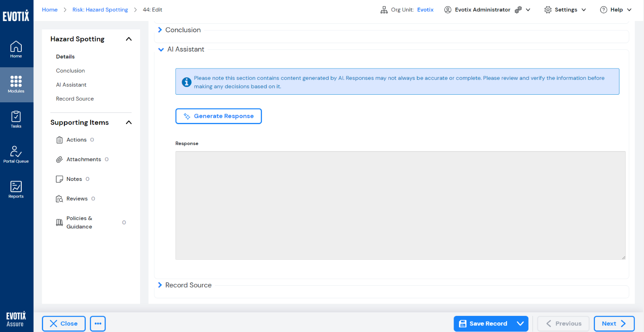
Task: Open the Save Record dropdown arrow
Action: (x=520, y=324)
